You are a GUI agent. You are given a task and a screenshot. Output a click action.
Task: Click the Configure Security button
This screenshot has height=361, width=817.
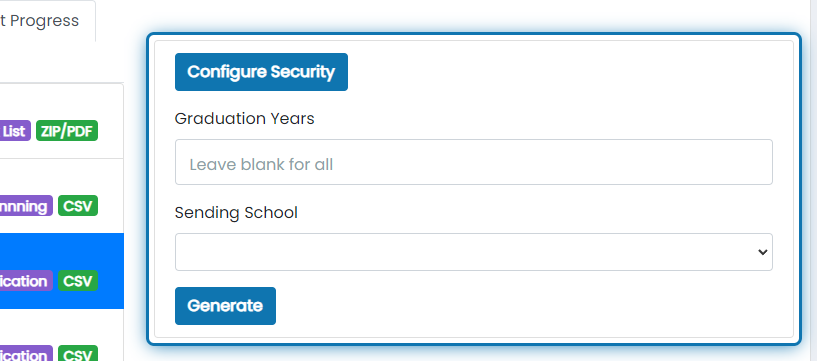[x=261, y=72]
